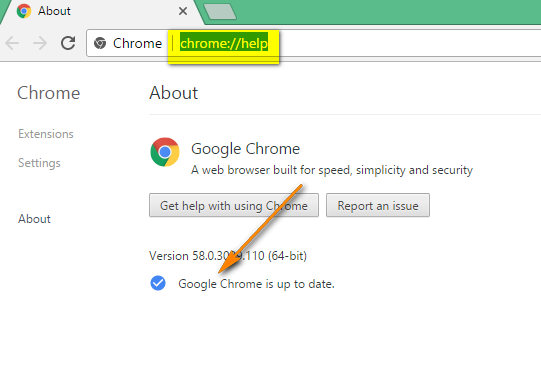541x385 pixels.
Task: Click the forward navigation arrow
Action: point(40,43)
